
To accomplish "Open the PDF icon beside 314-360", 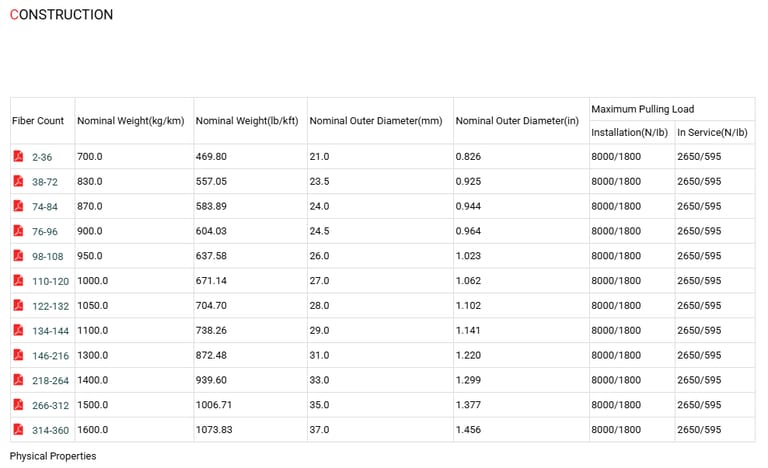I will (x=18, y=429).
